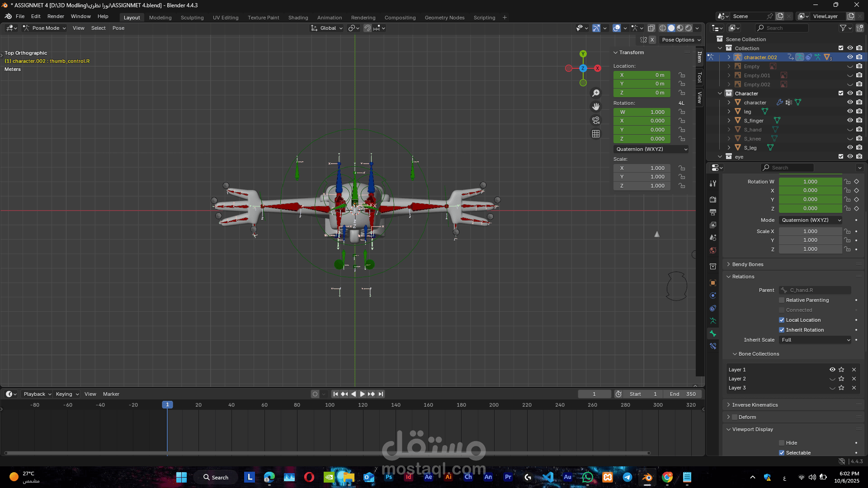Click the timeline play forward button
This screenshot has height=488, width=868.
[x=362, y=394]
